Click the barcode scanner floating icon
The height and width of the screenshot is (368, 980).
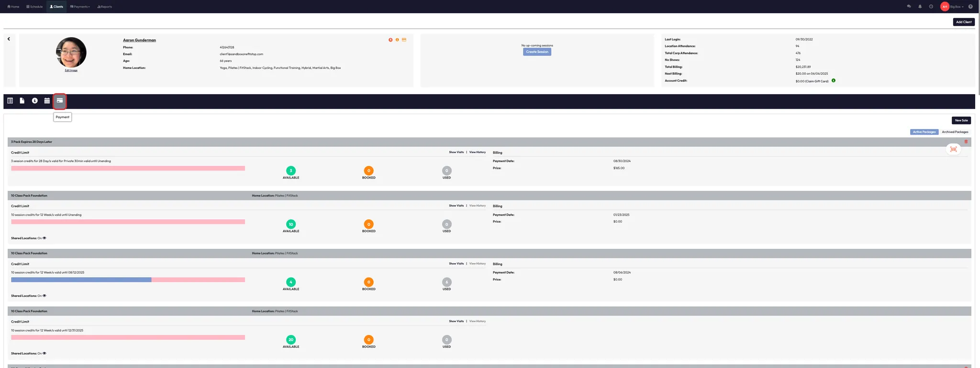point(953,149)
